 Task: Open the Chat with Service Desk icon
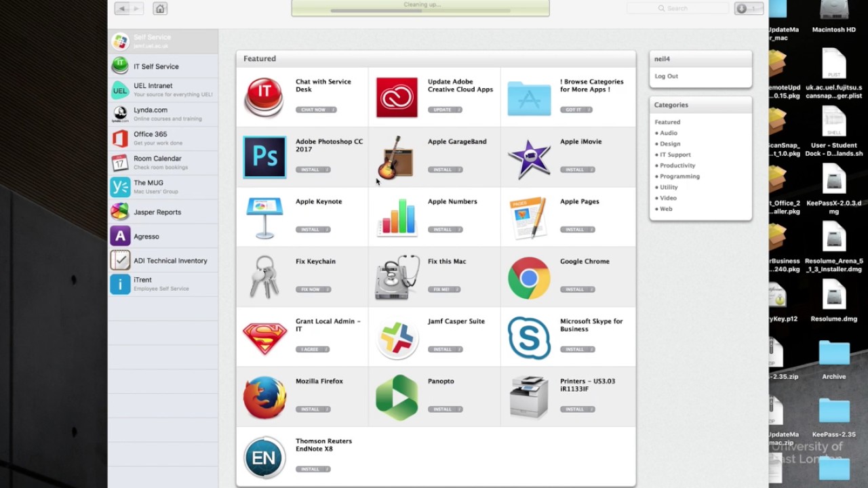[x=264, y=98]
